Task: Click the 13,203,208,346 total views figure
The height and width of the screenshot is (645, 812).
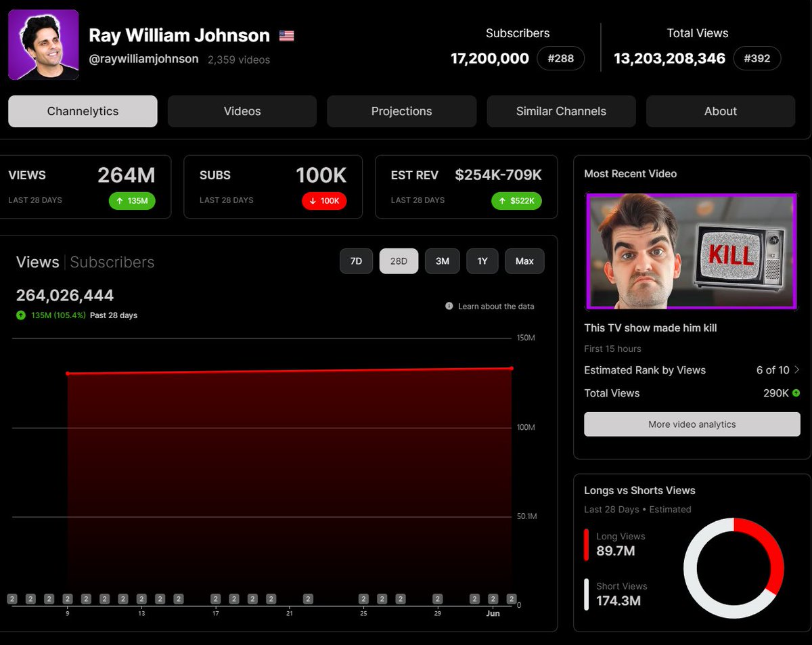Action: pyautogui.click(x=669, y=58)
